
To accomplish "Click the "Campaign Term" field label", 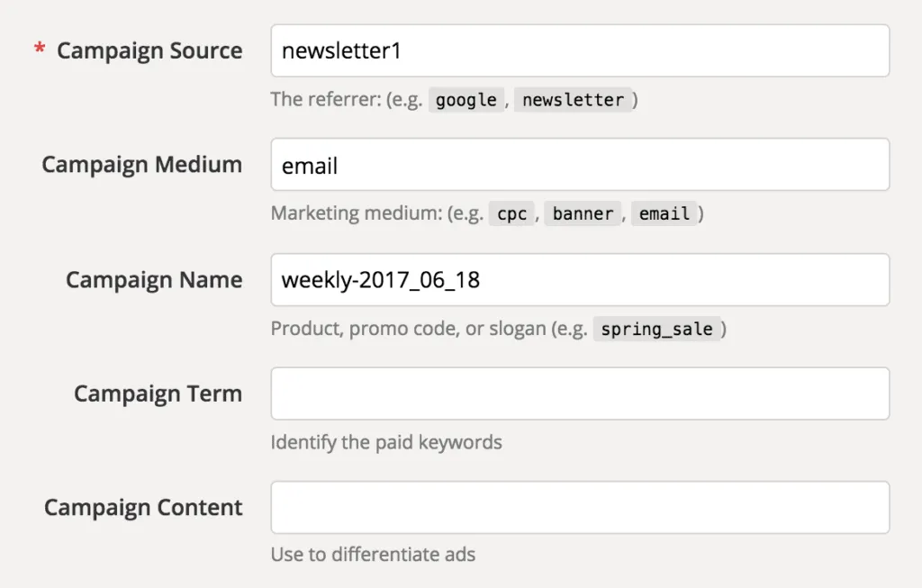I will pos(158,394).
